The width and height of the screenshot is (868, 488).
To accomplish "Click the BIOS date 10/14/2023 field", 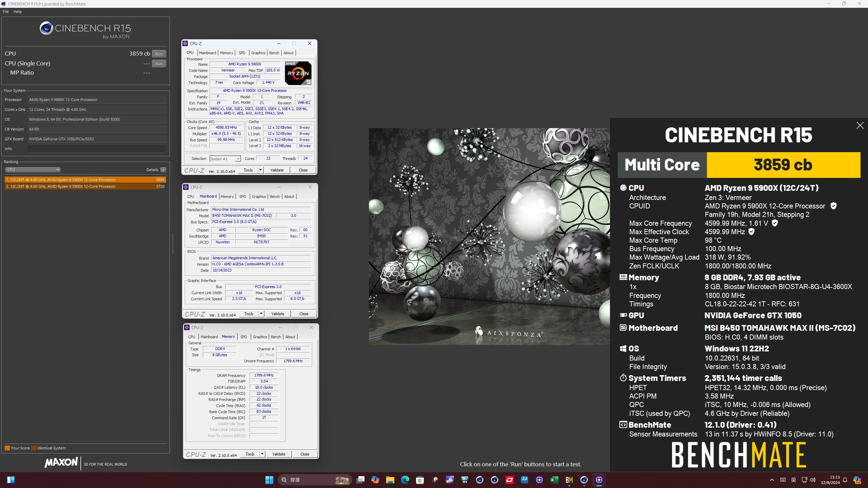I will click(261, 270).
